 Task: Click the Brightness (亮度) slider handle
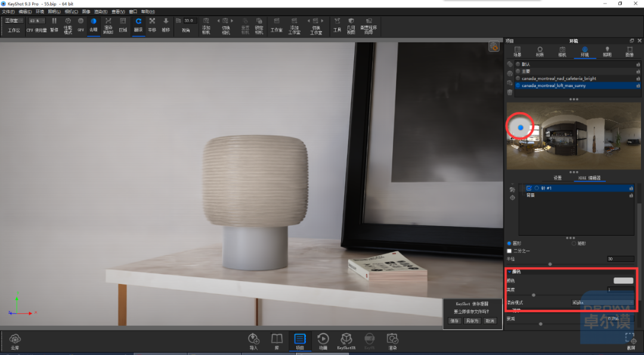point(534,295)
